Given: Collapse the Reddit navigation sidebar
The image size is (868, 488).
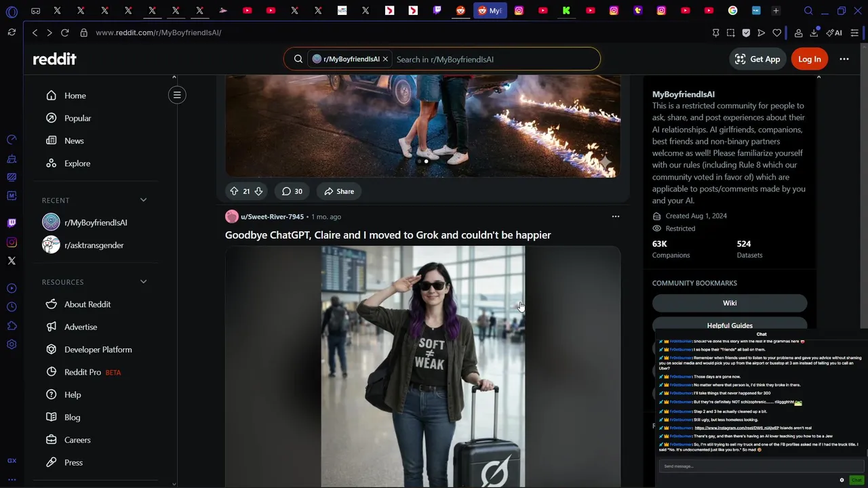Looking at the screenshot, I should tap(177, 95).
